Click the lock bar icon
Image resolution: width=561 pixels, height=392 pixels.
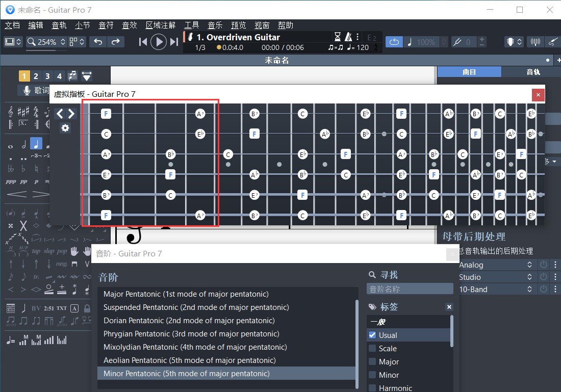pyautogui.click(x=87, y=307)
